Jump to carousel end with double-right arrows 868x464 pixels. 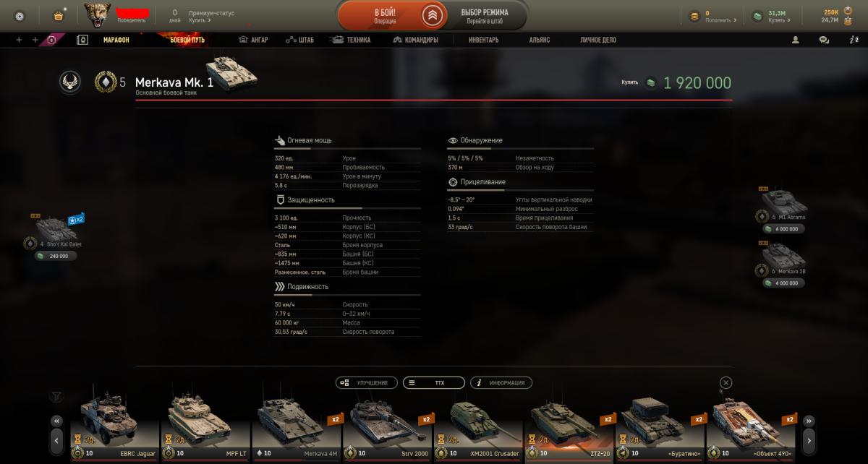click(809, 421)
